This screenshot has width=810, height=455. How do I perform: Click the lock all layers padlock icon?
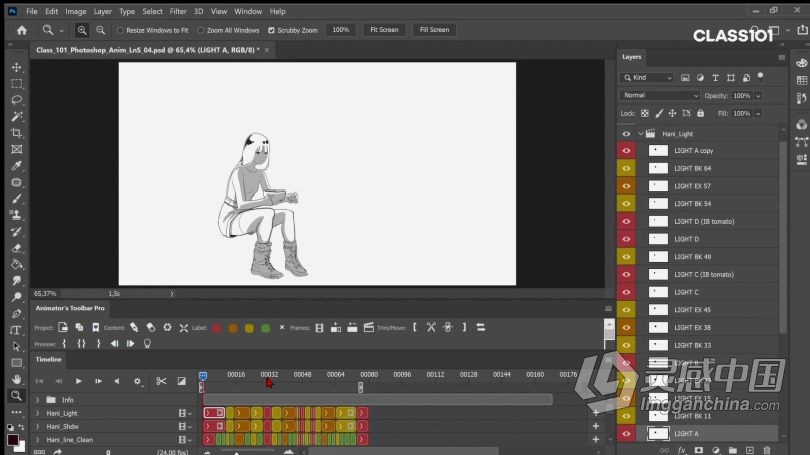[x=700, y=113]
